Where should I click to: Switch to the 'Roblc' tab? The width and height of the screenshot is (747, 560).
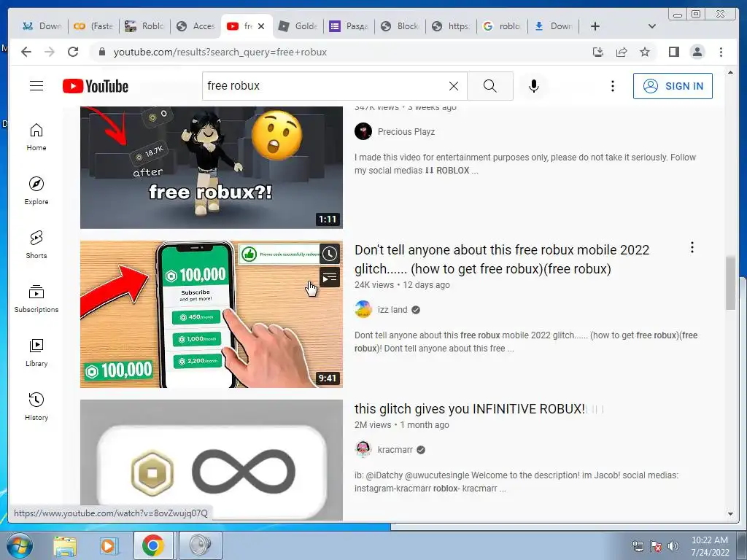click(144, 26)
